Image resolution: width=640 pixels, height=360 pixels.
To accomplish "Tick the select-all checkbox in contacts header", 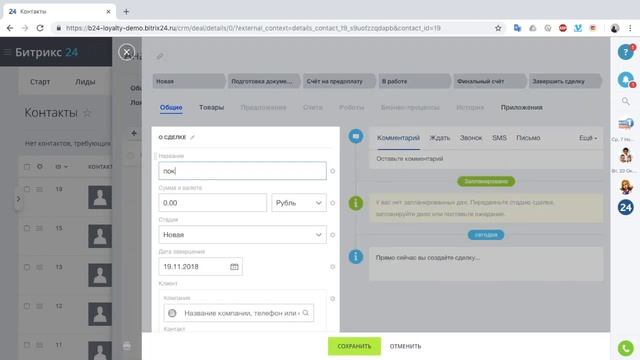I will click(27, 167).
